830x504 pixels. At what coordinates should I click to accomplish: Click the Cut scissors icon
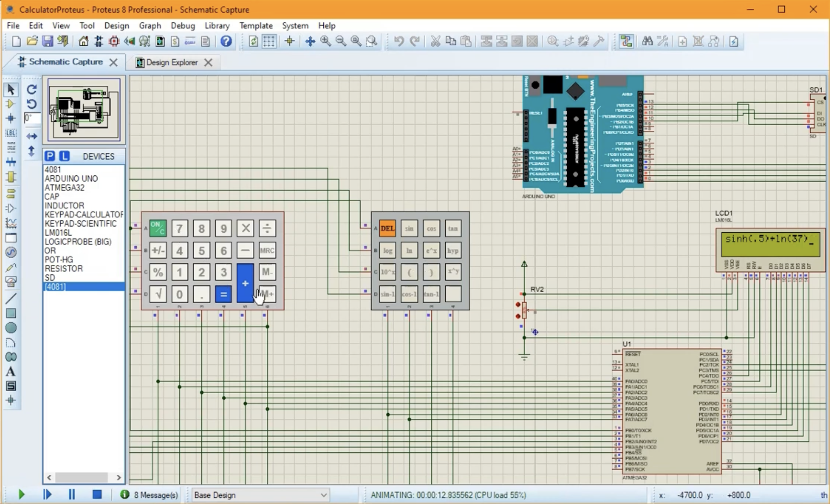(x=435, y=41)
